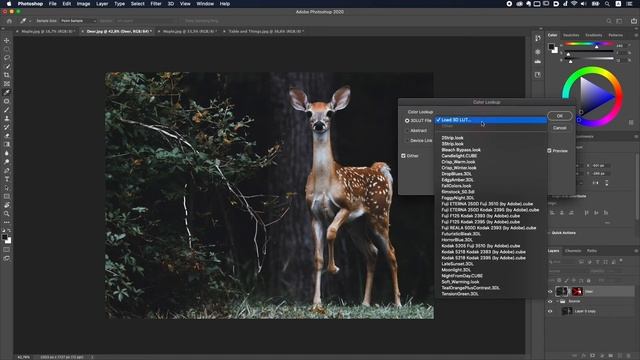Choose Crisp_Warm.look from the LUT list
The height and width of the screenshot is (360, 640).
click(x=458, y=162)
